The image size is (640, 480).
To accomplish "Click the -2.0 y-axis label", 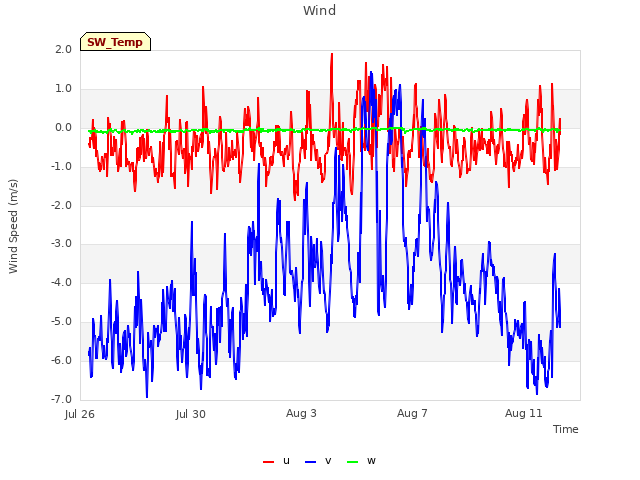I will (61, 205).
